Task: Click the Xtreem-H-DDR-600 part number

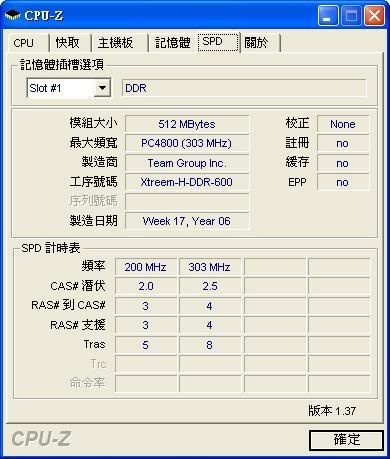Action: coord(187,182)
